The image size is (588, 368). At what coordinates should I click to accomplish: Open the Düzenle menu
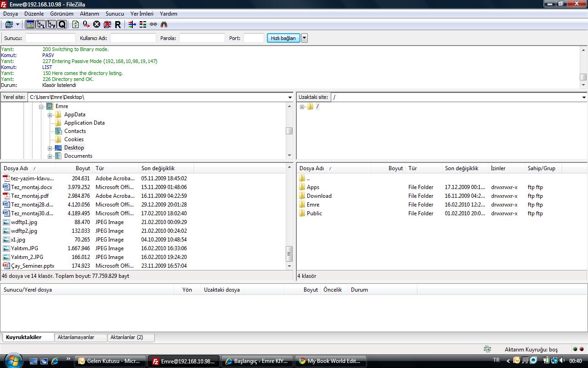[34, 14]
